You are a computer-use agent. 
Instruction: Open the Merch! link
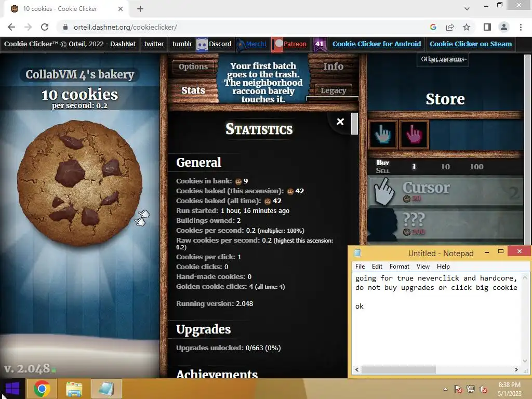[x=256, y=44]
